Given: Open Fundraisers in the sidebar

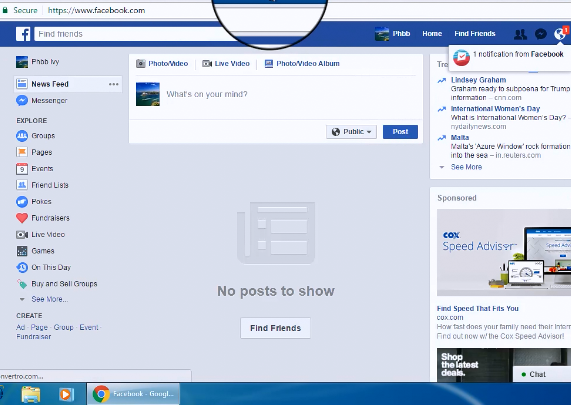Looking at the screenshot, I should click(x=43, y=218).
